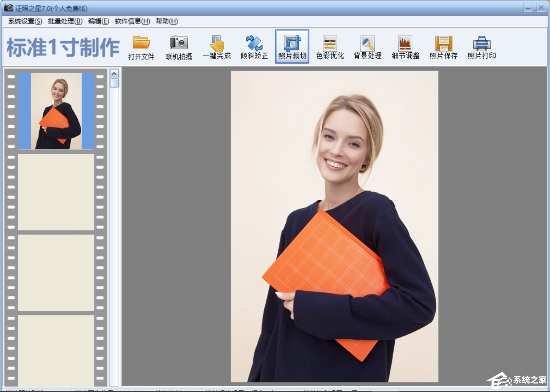Click the filmstrip scrollbar thumb
Viewport: 550px width, 392px height.
[x=114, y=83]
